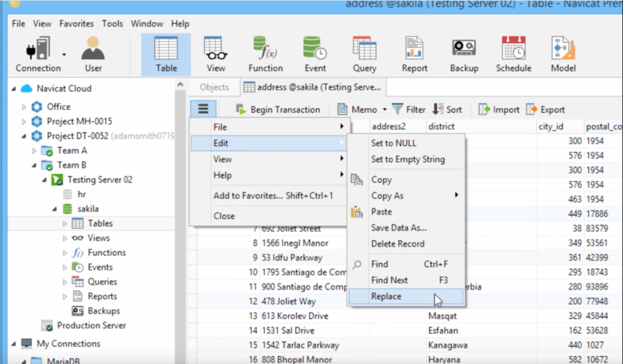Open the Event toolbar icon

pos(315,54)
